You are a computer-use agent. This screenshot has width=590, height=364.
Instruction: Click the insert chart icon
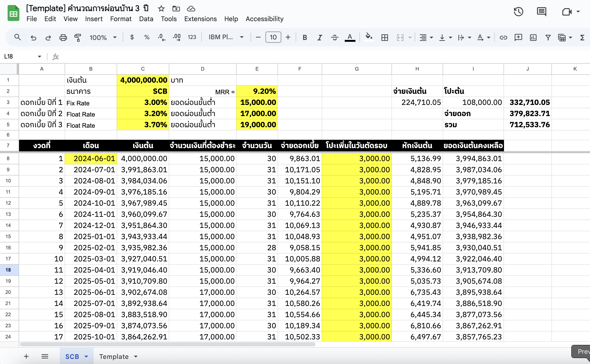click(x=533, y=38)
